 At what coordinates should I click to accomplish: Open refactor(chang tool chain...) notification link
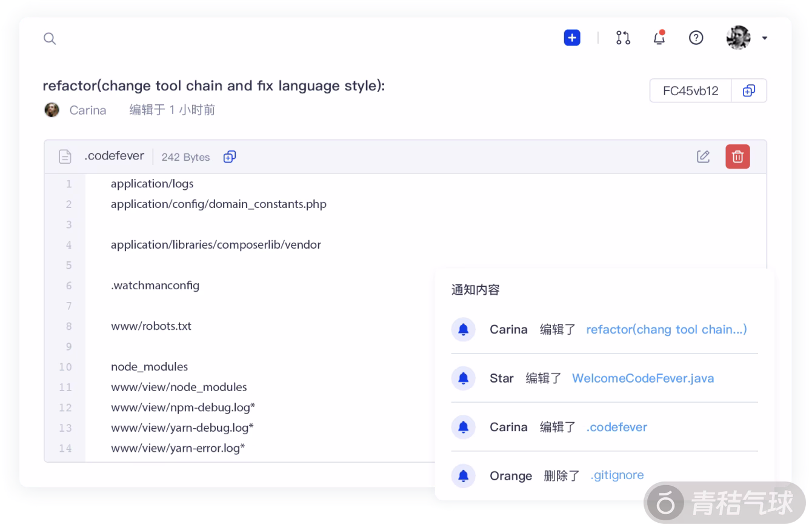(x=667, y=329)
